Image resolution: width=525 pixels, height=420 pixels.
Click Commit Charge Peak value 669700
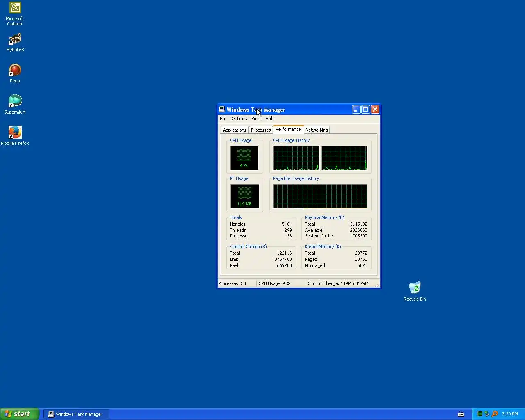(x=284, y=265)
